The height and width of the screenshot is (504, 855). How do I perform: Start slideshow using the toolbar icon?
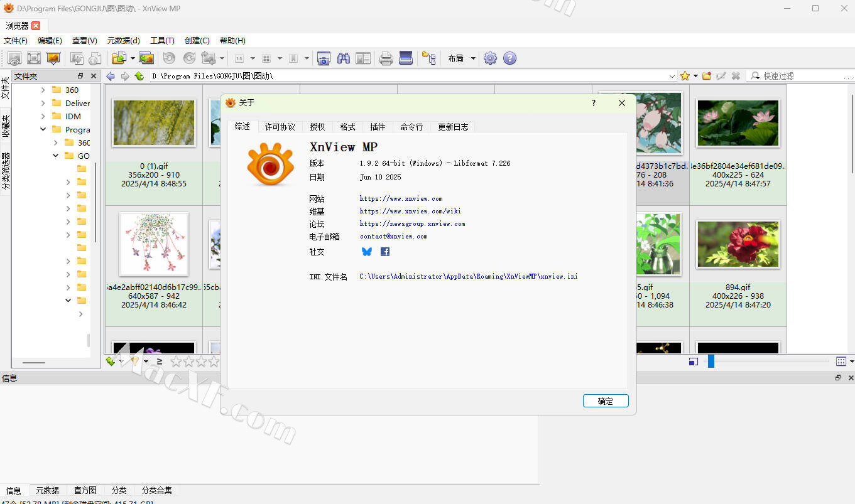tap(53, 58)
